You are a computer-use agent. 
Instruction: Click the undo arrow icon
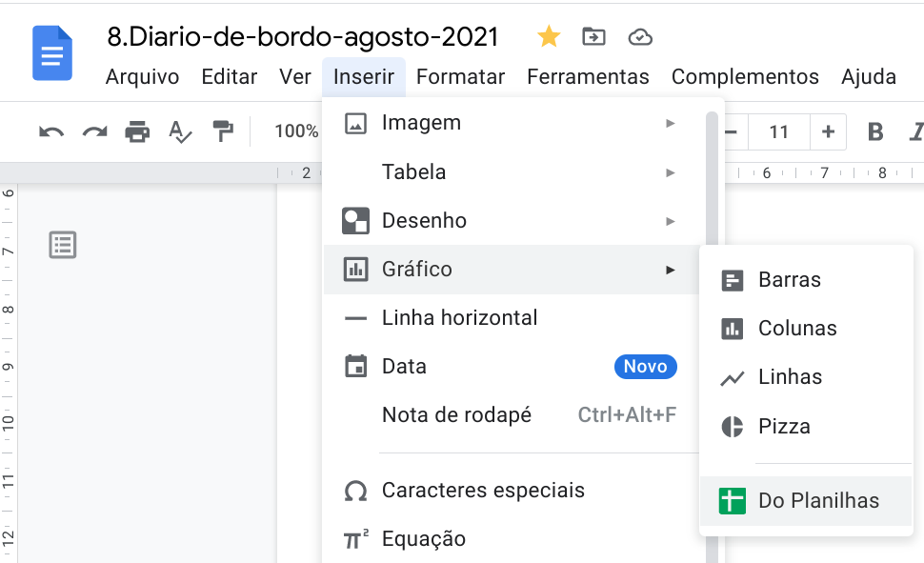[x=51, y=131]
